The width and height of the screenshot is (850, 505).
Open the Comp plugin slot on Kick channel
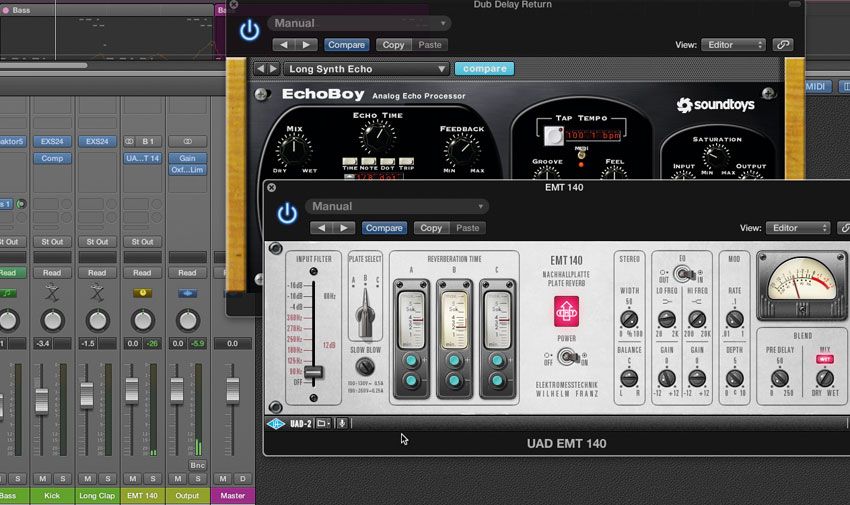click(52, 158)
